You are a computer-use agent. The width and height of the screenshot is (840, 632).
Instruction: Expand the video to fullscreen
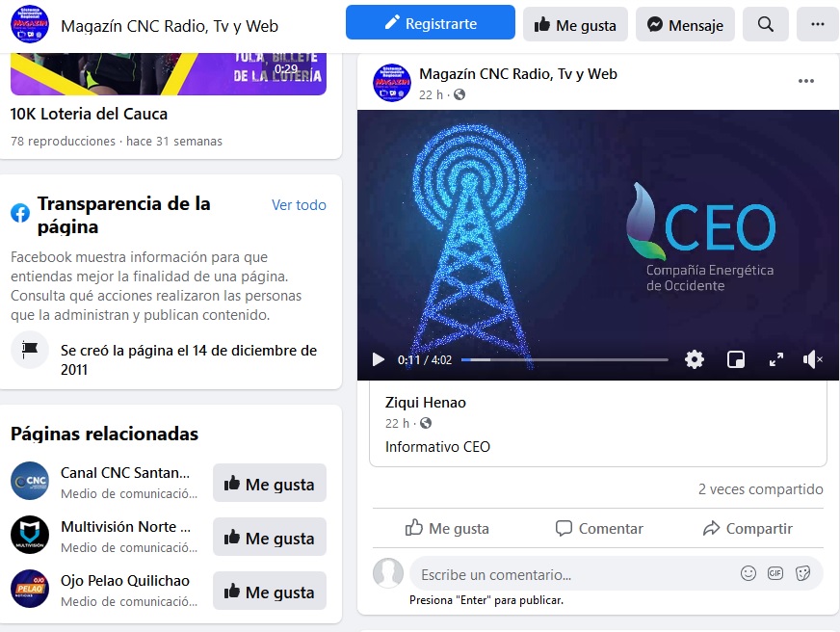[776, 359]
